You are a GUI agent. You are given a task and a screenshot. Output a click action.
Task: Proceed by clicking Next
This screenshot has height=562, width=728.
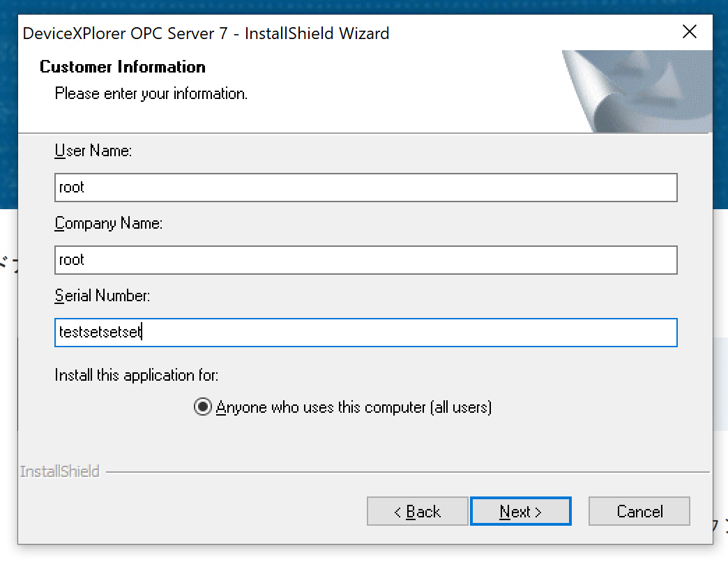click(x=520, y=511)
